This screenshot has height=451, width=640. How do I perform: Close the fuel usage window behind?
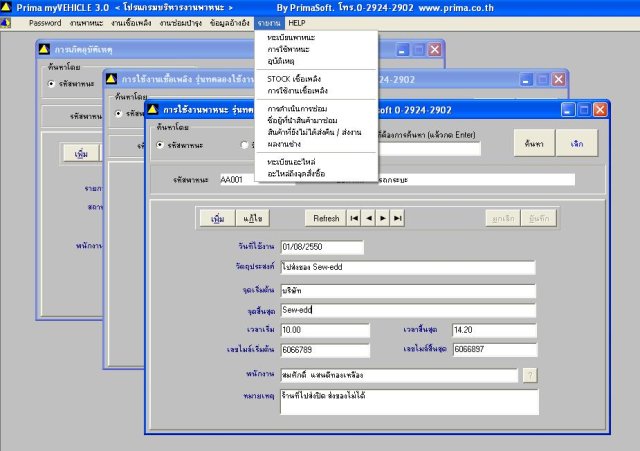coord(558,80)
